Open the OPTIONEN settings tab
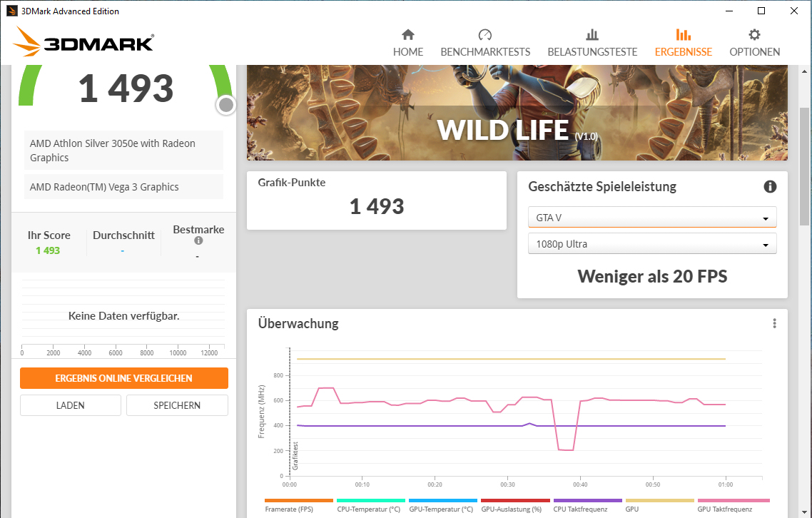This screenshot has height=518, width=812. (754, 43)
